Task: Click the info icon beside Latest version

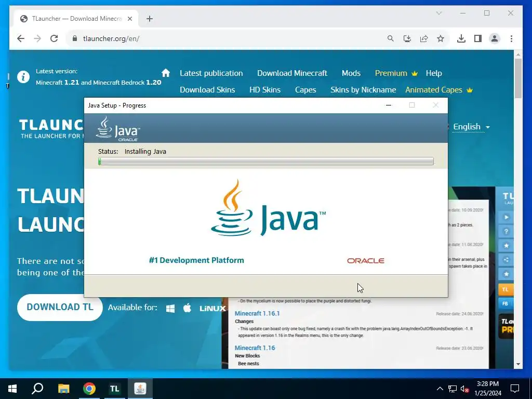Action: pyautogui.click(x=23, y=77)
